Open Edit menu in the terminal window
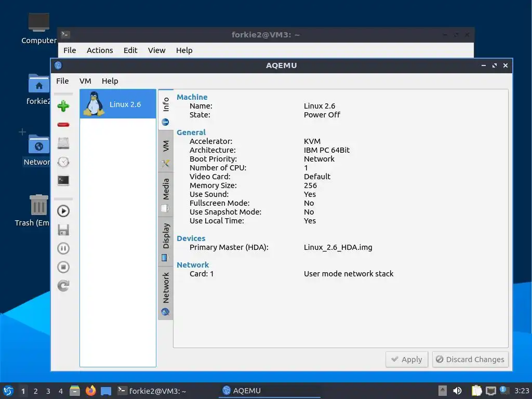This screenshot has height=399, width=532. tap(130, 50)
